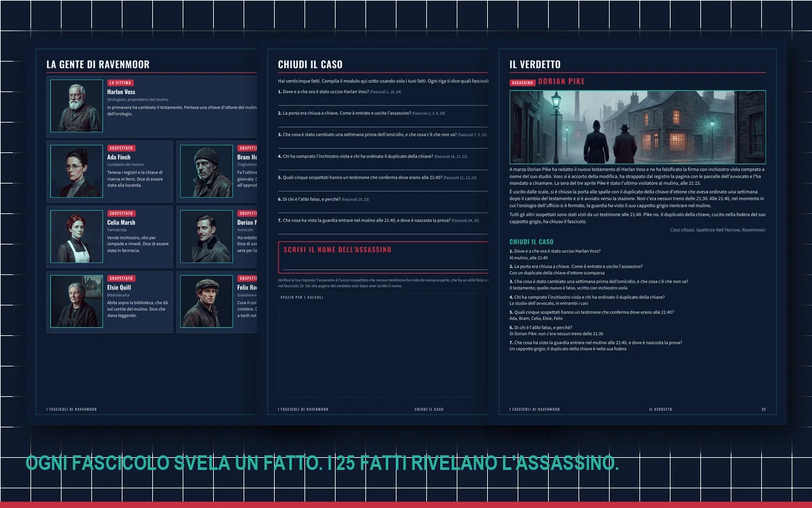
Task: Click form question 7, about the mill guard
Action: point(378,220)
